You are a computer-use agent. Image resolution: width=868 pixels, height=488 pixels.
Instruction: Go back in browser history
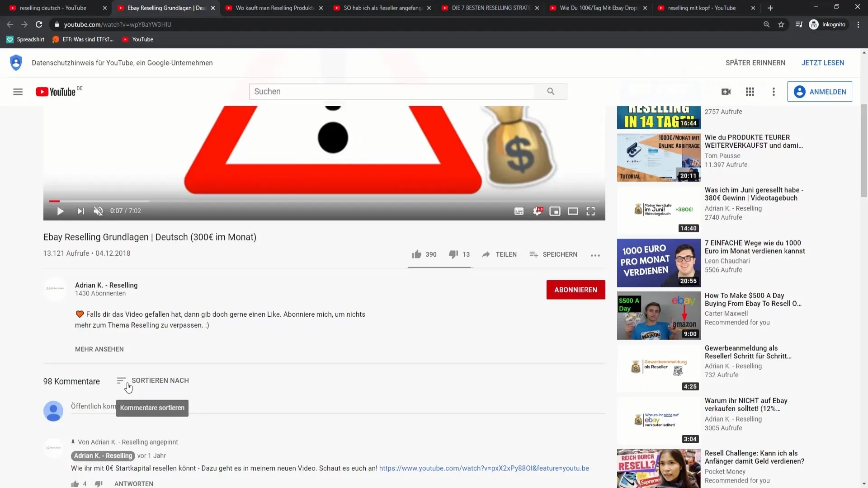[10, 24]
